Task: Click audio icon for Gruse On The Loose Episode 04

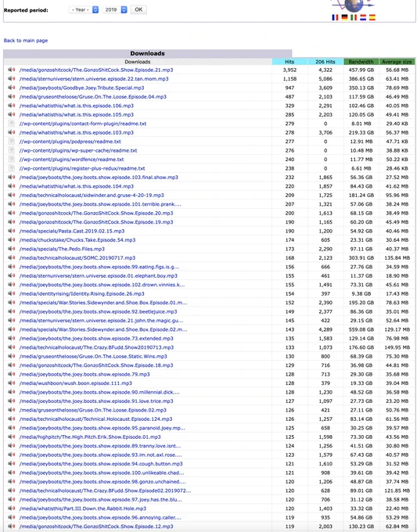Action: click(x=12, y=96)
